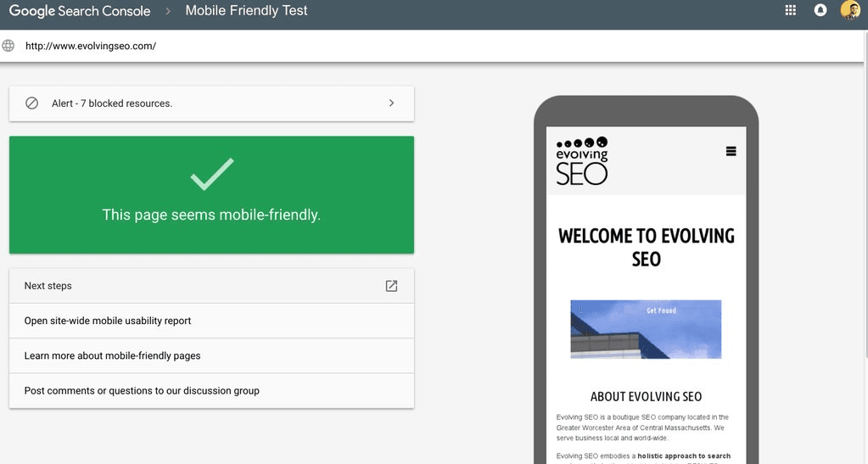Open site-wide mobile usability report

(108, 321)
